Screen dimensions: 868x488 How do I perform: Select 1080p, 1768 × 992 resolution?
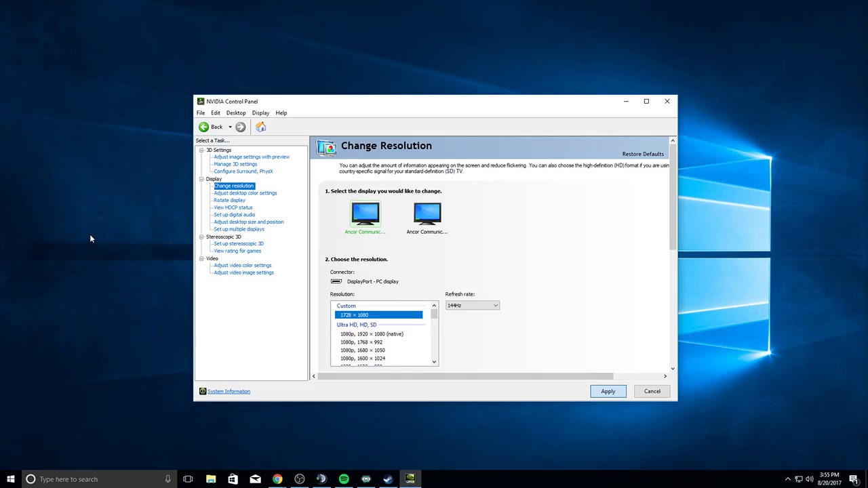[x=361, y=342]
